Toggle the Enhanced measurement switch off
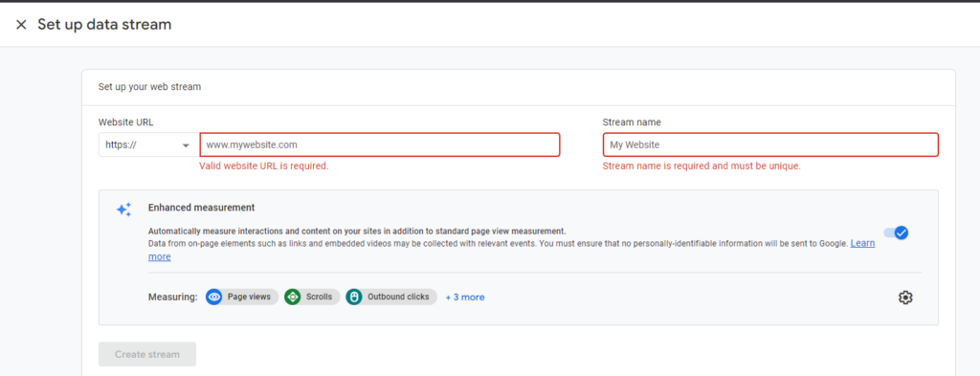Viewport: 980px width, 376px height. (x=896, y=232)
